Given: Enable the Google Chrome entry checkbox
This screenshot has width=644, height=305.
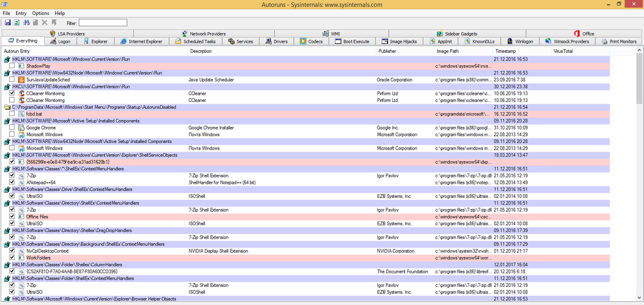Looking at the screenshot, I should click(x=12, y=128).
